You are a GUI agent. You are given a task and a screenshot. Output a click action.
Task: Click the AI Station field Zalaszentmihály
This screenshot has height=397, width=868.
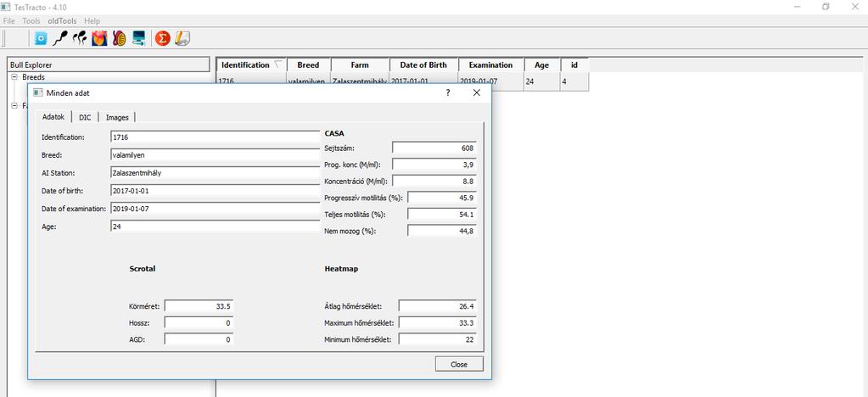pos(215,173)
